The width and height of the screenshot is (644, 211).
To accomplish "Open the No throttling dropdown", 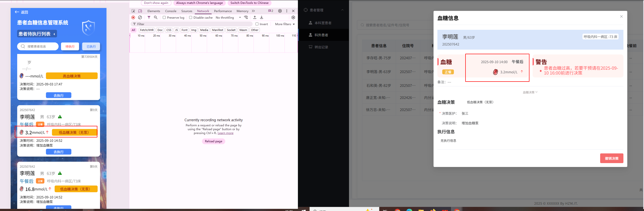I will click(228, 17).
